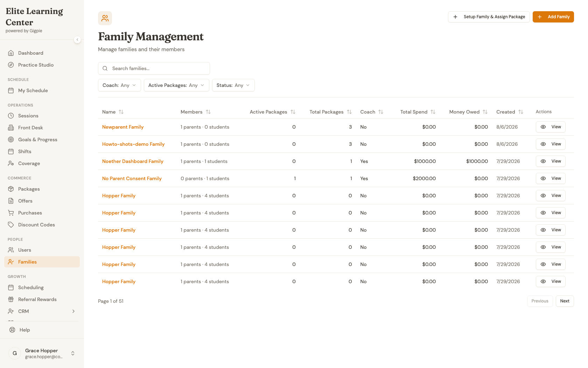The height and width of the screenshot is (368, 588).
Task: Sort by the Created column
Action: [510, 112]
